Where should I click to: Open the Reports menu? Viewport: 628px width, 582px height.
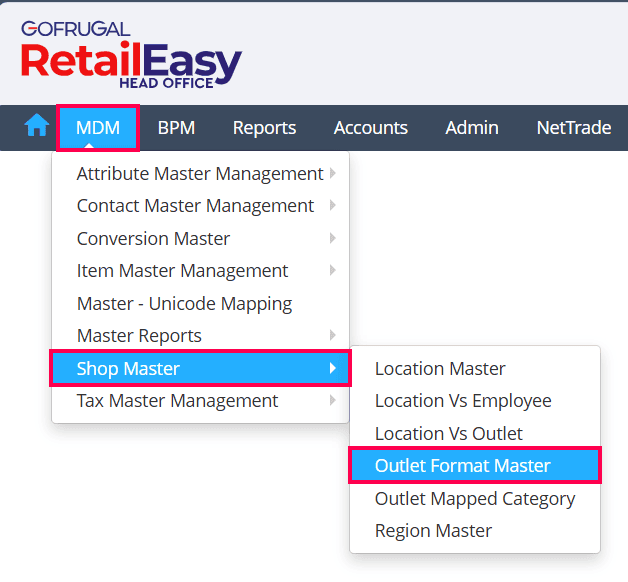pyautogui.click(x=264, y=128)
